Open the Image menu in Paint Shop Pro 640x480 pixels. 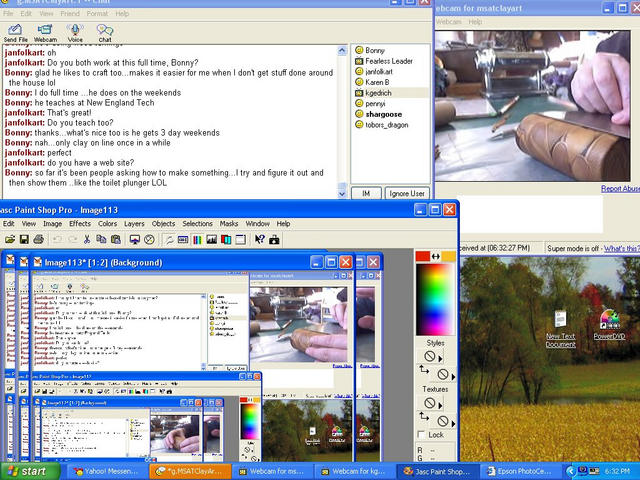[52, 224]
